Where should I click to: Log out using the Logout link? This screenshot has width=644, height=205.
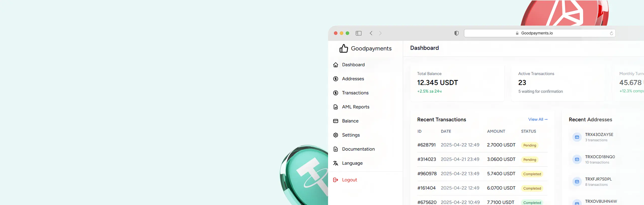[x=349, y=180]
